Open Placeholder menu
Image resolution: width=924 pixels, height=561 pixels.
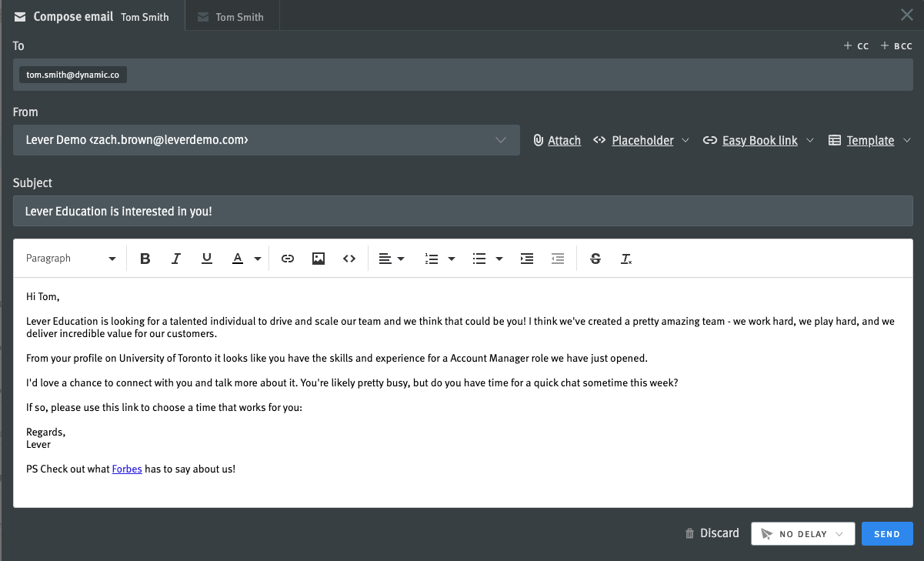(x=642, y=140)
